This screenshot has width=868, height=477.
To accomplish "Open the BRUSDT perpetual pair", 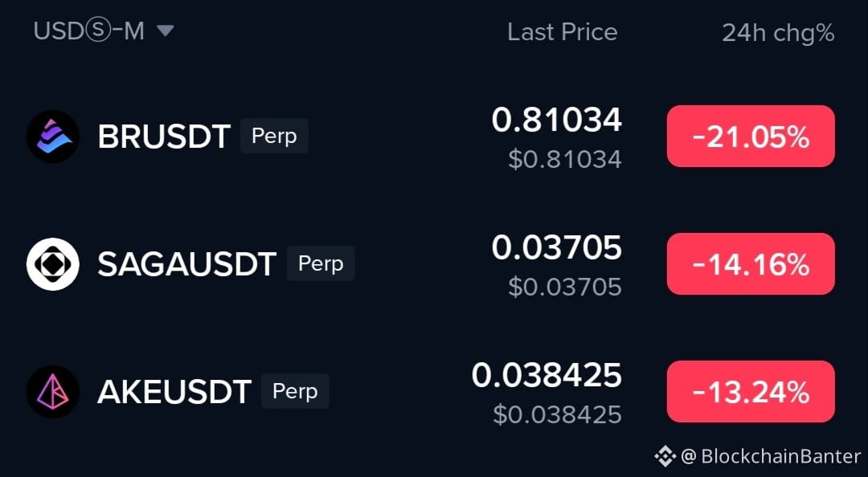I will (x=164, y=137).
